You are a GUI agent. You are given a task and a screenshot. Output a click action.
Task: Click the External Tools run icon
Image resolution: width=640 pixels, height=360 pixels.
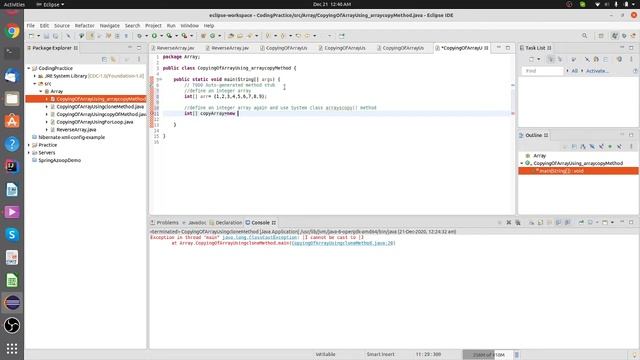pyautogui.click(x=184, y=36)
